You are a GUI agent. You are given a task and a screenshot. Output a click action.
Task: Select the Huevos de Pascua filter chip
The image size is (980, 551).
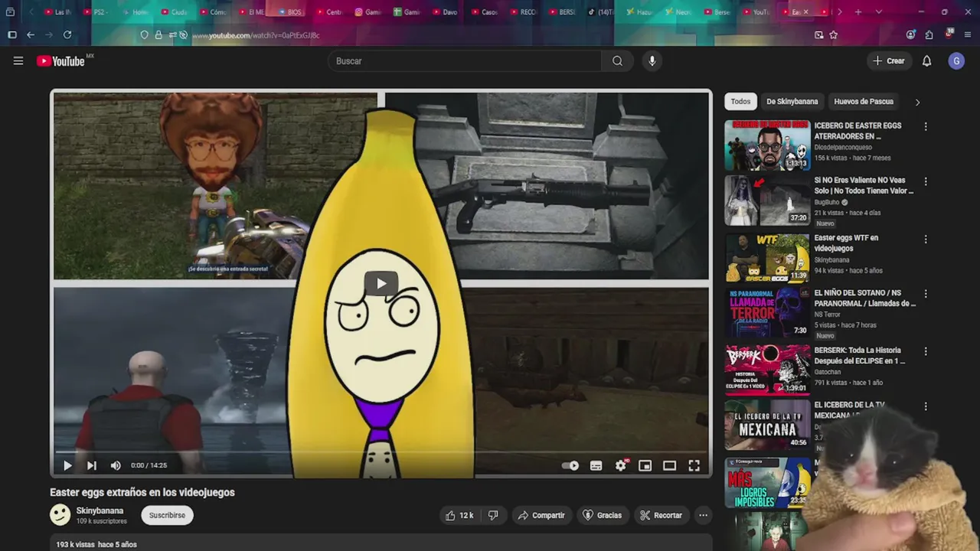tap(864, 101)
